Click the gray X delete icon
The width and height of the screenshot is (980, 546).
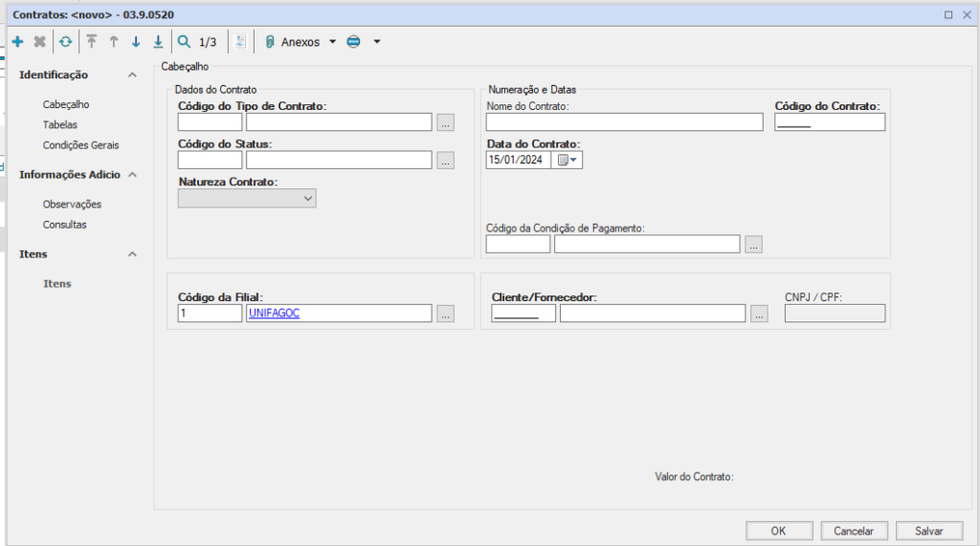point(40,42)
